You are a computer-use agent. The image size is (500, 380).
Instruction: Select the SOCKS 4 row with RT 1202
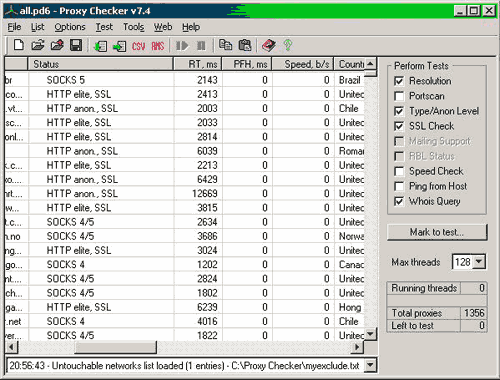tap(184, 265)
